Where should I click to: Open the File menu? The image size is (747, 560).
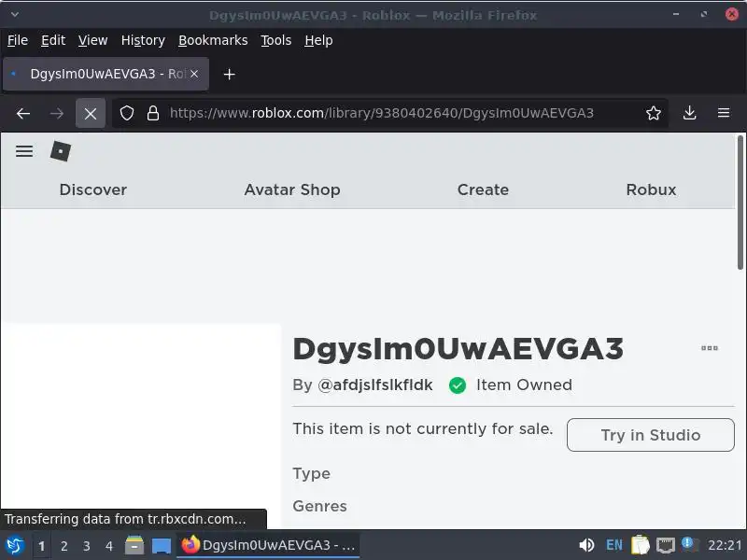pyautogui.click(x=18, y=40)
